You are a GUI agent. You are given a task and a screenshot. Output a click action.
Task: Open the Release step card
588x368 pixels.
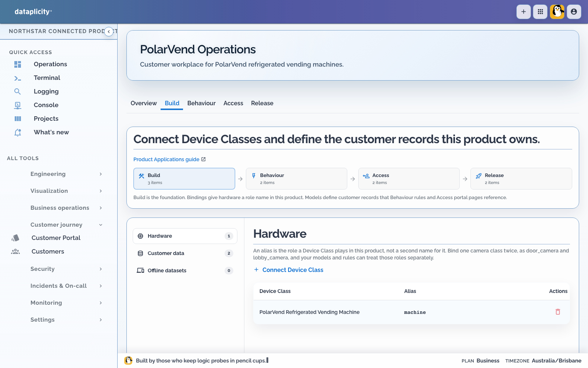pyautogui.click(x=521, y=179)
